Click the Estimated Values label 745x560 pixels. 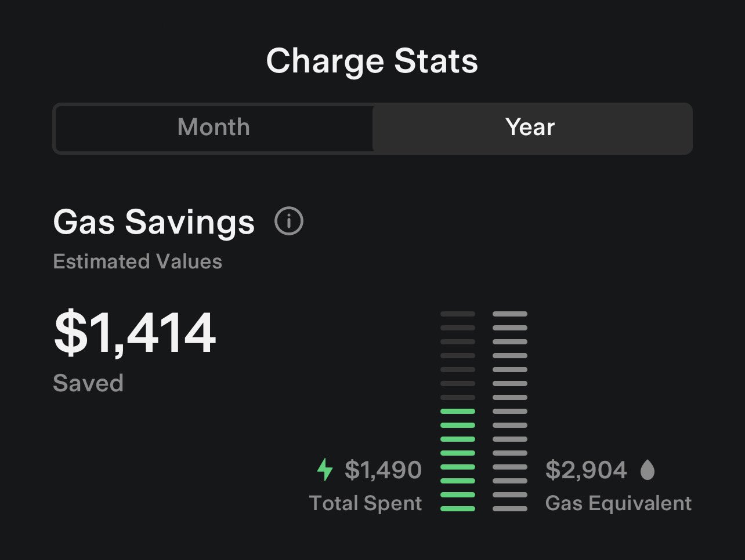click(138, 261)
